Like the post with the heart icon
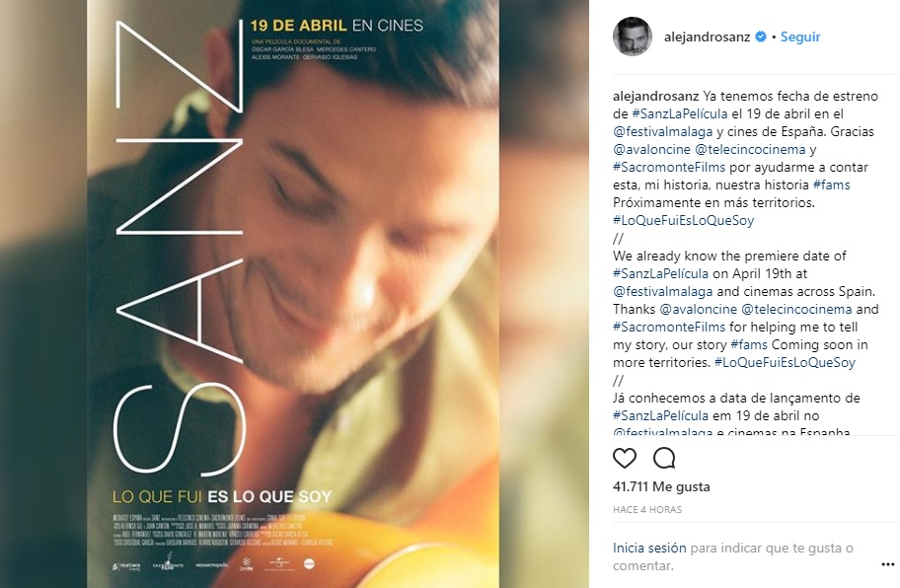 [x=625, y=459]
